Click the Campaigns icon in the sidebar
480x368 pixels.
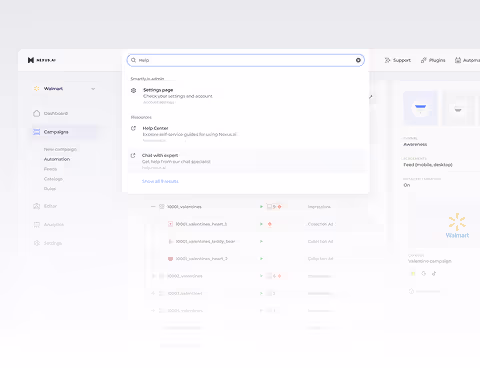pyautogui.click(x=36, y=132)
